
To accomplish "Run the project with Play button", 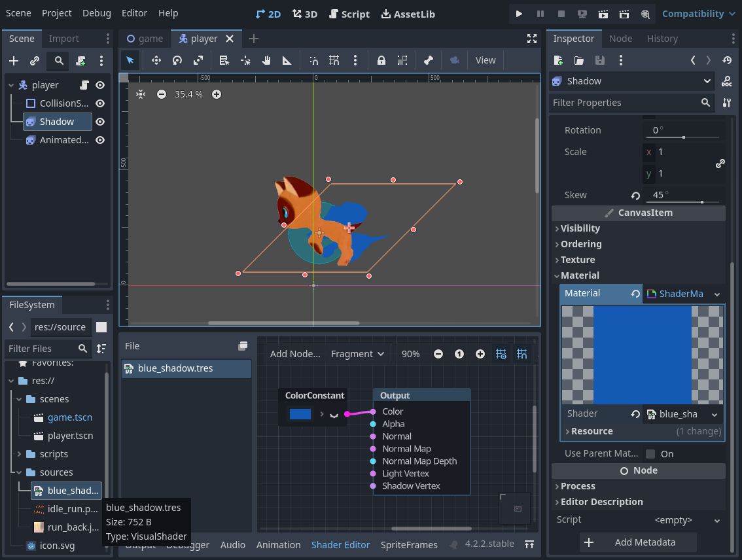I will 519,14.
